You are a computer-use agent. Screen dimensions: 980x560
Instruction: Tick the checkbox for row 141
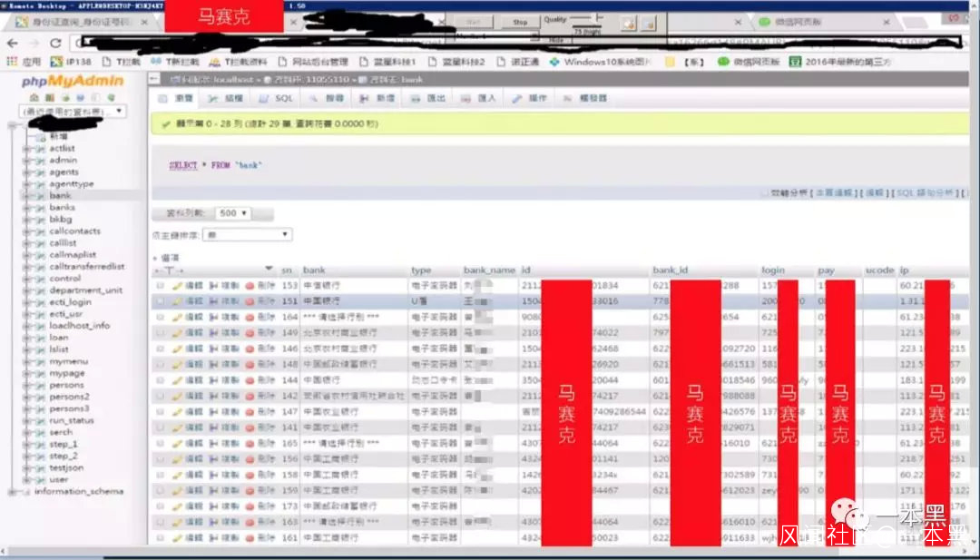point(161,427)
